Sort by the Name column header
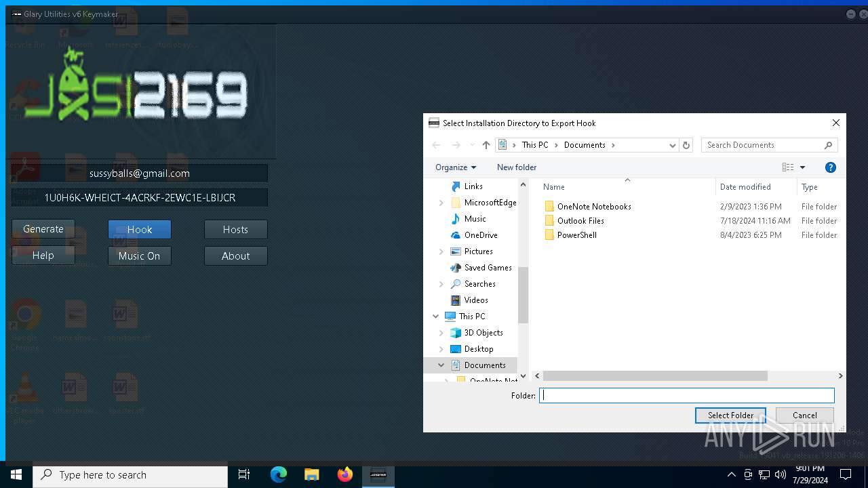This screenshot has width=868, height=488. point(554,187)
